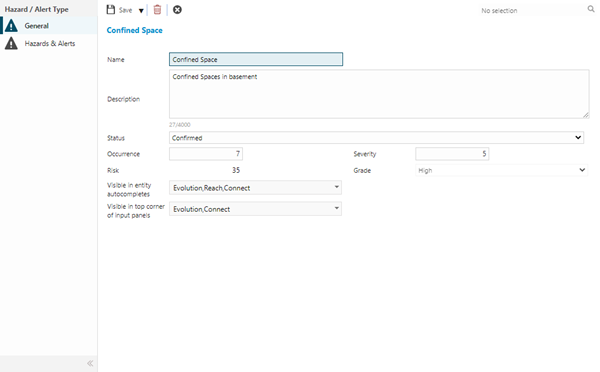Open the Grade High dropdown

click(502, 170)
